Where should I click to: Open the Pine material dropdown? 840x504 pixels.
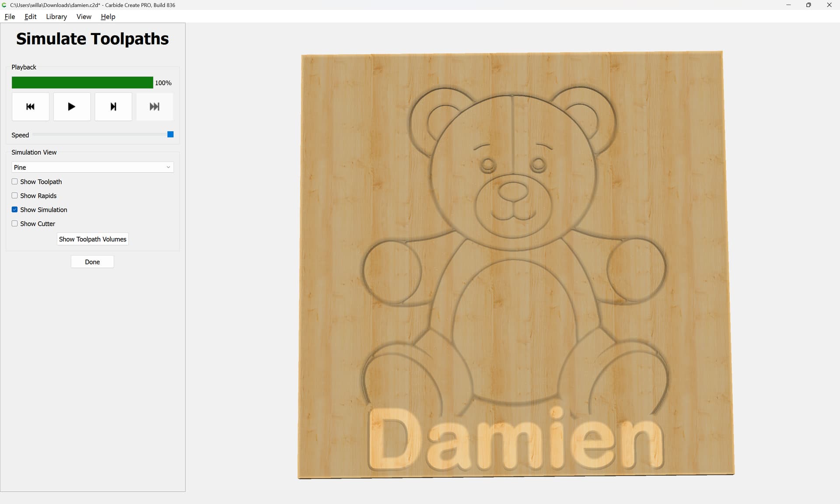pos(92,168)
